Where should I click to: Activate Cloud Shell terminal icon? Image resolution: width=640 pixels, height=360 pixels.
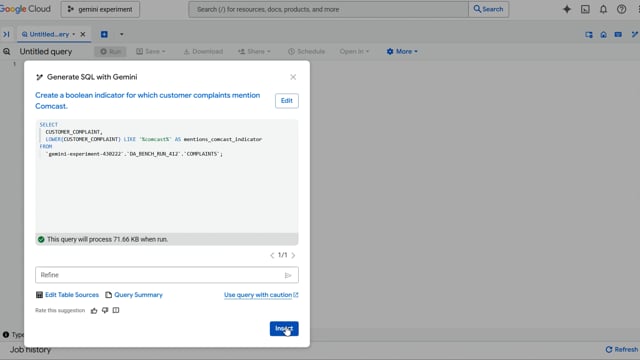click(585, 9)
